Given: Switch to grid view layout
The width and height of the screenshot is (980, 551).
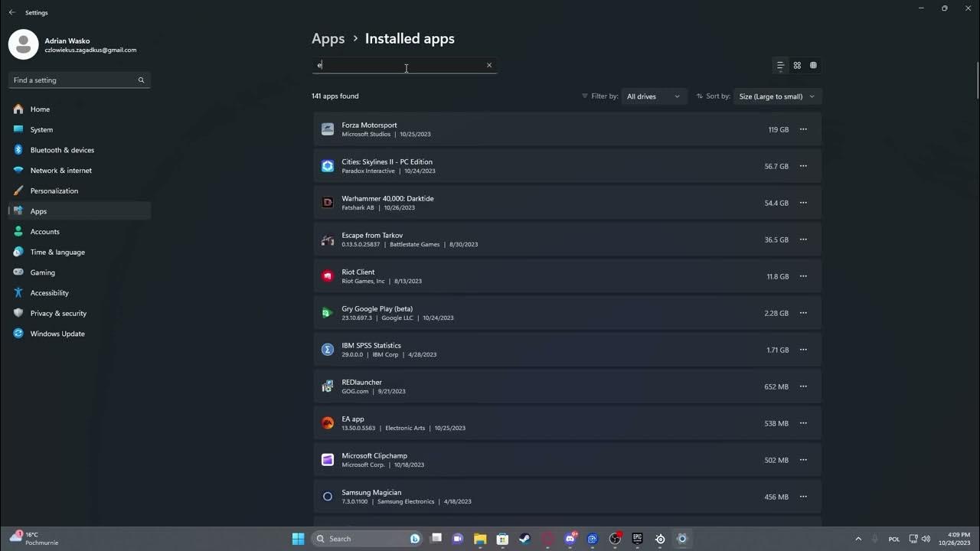Looking at the screenshot, I should pyautogui.click(x=797, y=66).
